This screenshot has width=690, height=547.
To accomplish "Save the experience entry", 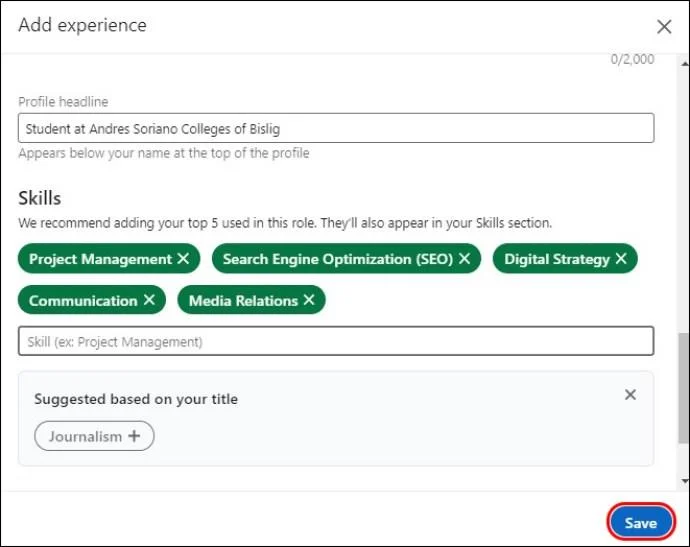I will click(x=641, y=523).
